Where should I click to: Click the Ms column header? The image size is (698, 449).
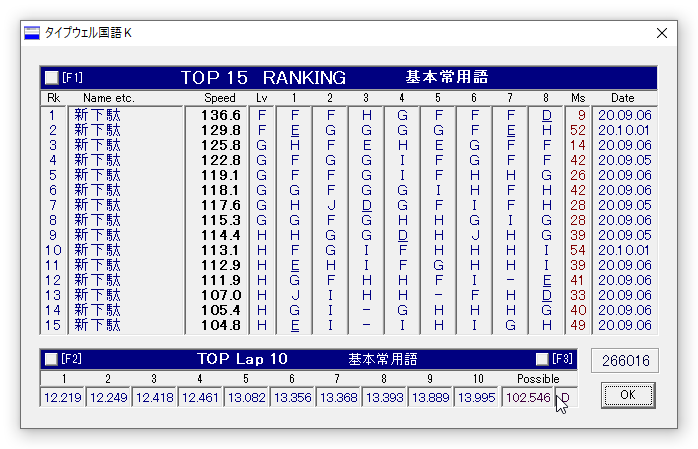coord(578,98)
